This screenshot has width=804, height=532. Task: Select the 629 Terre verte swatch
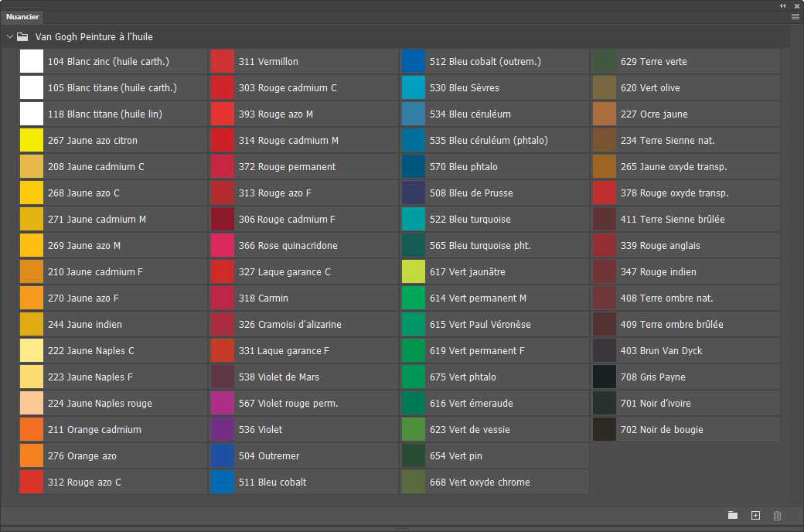pos(686,62)
